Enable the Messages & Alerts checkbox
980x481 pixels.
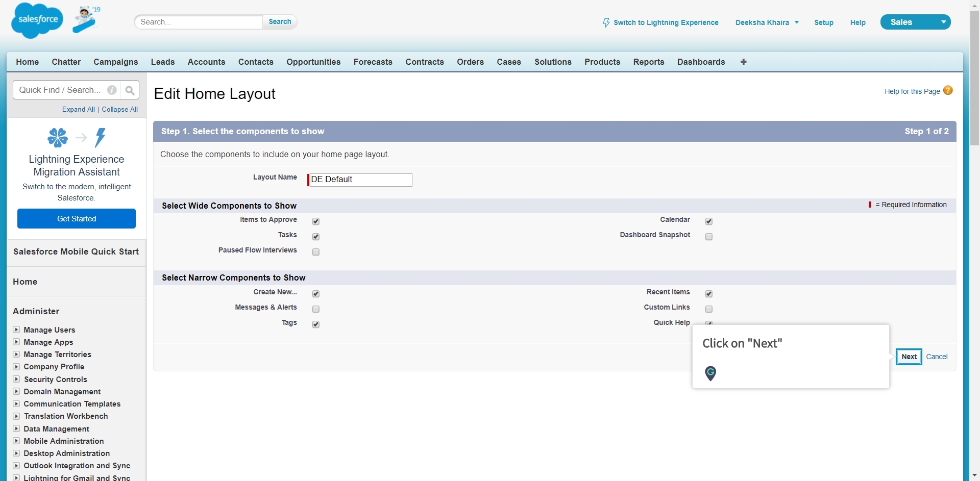pyautogui.click(x=316, y=309)
